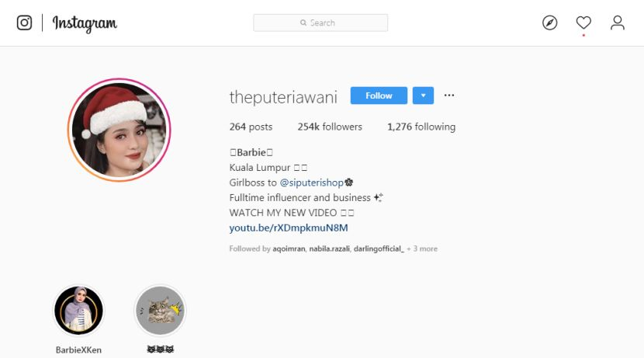
Task: Click the Instagram wordmark logo
Action: tap(85, 24)
